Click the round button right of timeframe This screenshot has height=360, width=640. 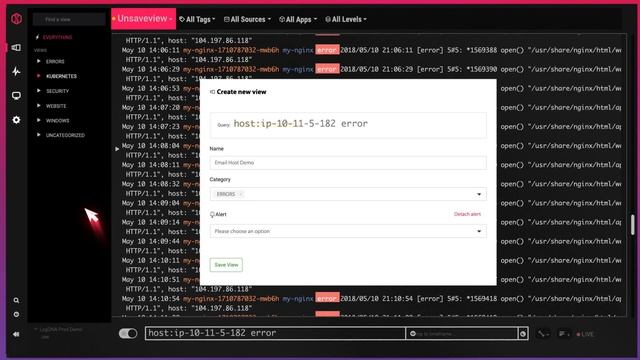click(x=523, y=334)
